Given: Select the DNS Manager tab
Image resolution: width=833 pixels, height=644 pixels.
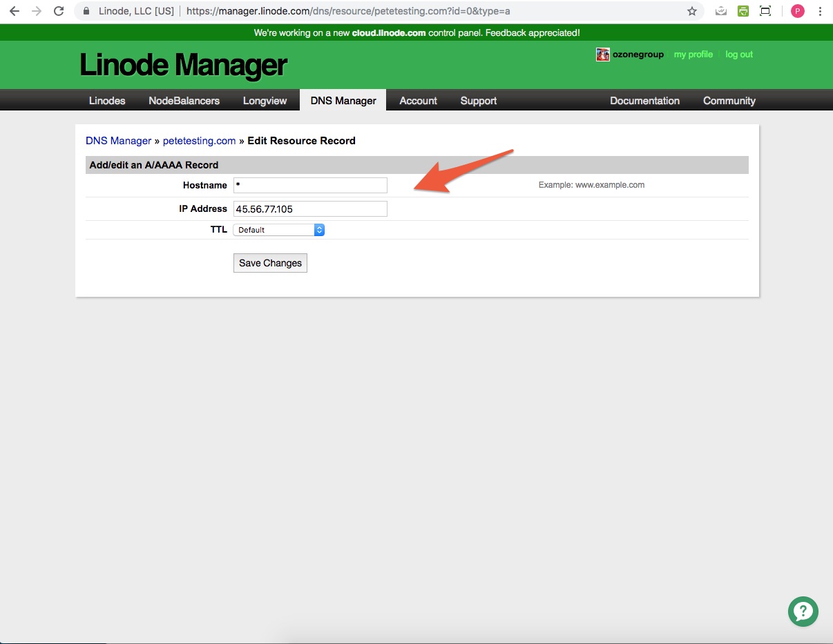Looking at the screenshot, I should point(343,101).
